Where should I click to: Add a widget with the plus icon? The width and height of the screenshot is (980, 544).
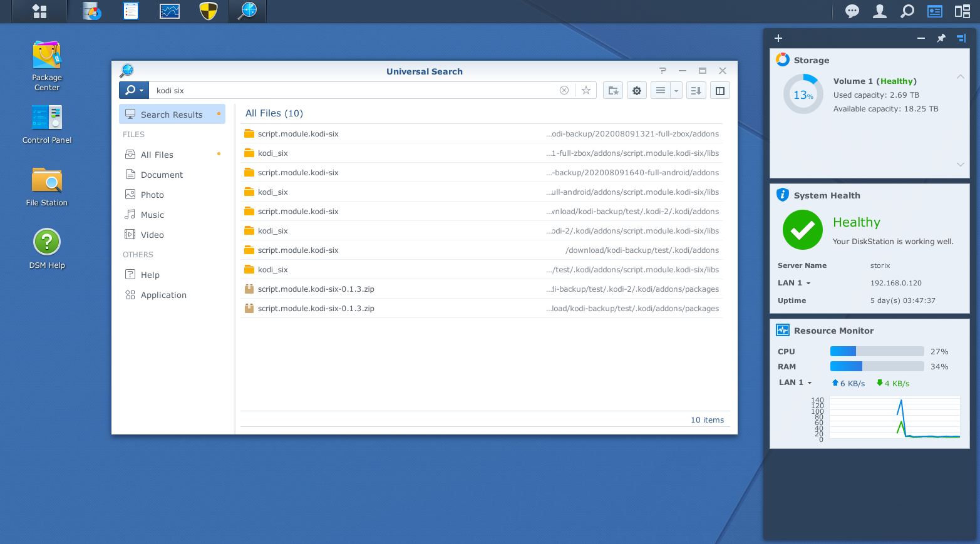click(778, 38)
